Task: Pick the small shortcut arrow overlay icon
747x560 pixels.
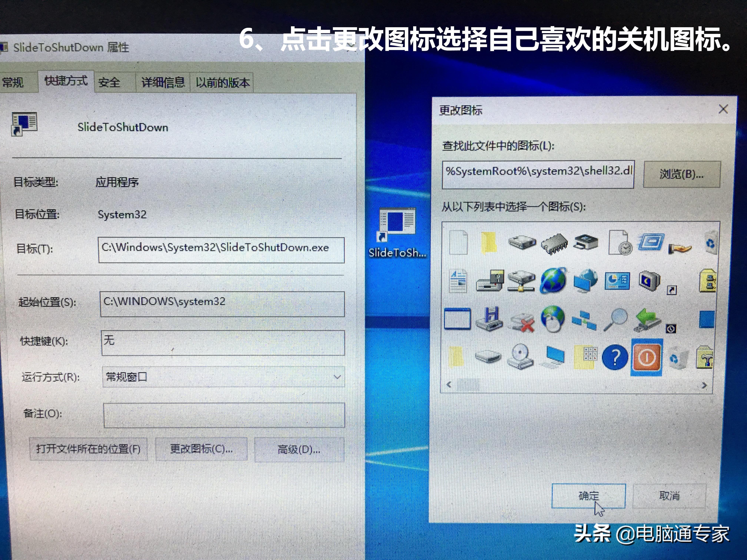Action: click(672, 290)
